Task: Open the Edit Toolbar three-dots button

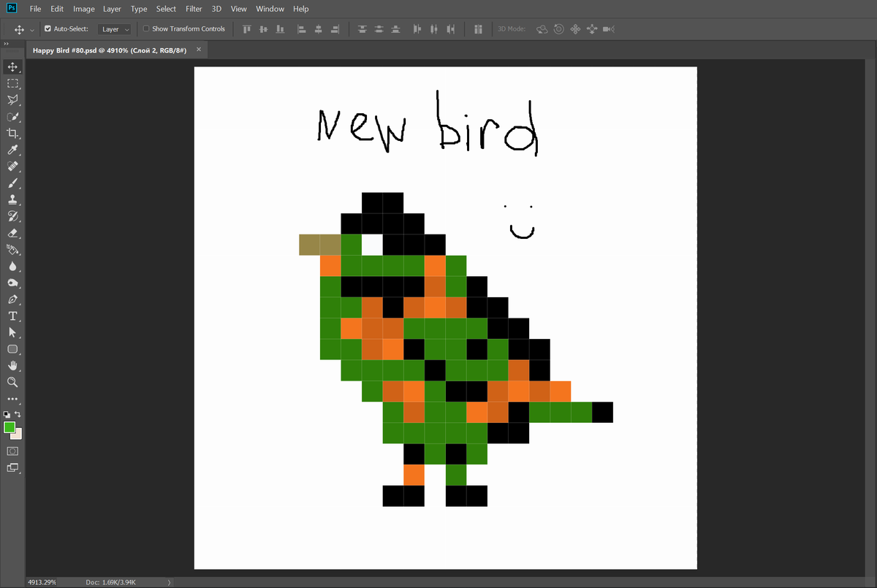Action: tap(12, 400)
